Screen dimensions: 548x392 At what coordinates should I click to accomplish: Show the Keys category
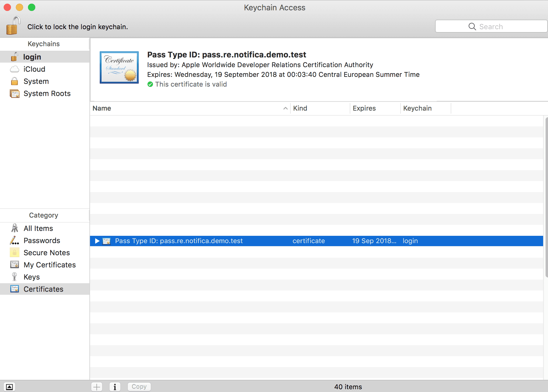tap(32, 277)
